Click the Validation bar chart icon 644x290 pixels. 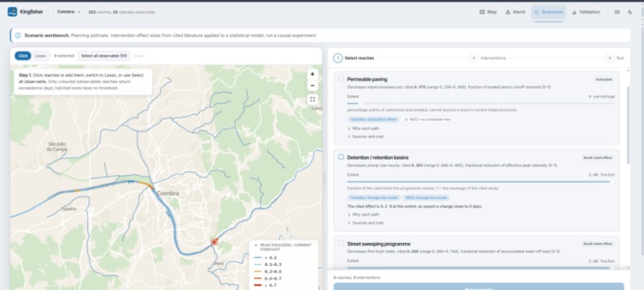574,12
